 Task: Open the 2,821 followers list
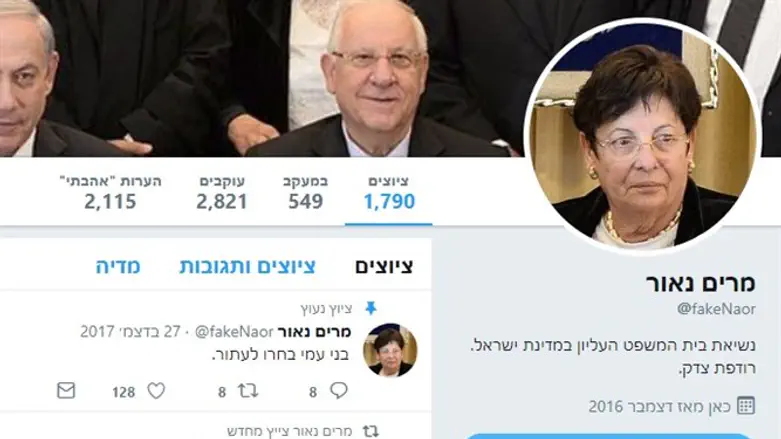point(222,193)
